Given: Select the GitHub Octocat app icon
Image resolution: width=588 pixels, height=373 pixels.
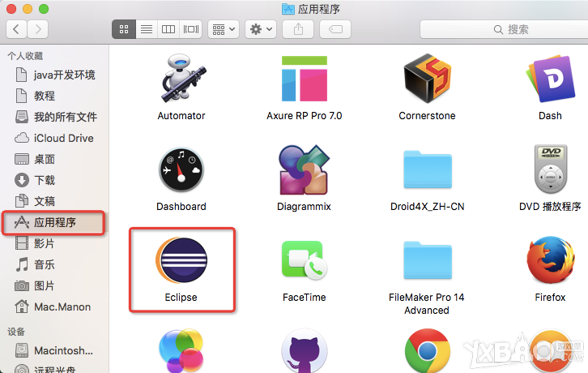Looking at the screenshot, I should 305,351.
